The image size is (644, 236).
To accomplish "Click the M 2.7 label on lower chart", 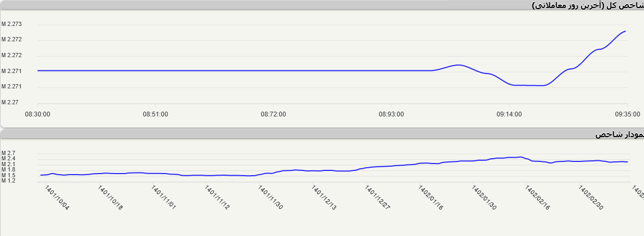I will point(8,153).
